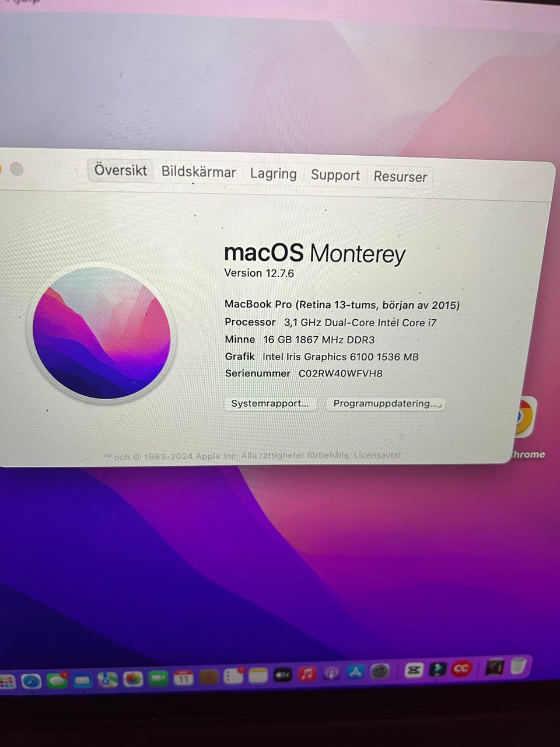This screenshot has width=560, height=747.
Task: Click the Version 12.7.6 text
Action: [x=259, y=273]
